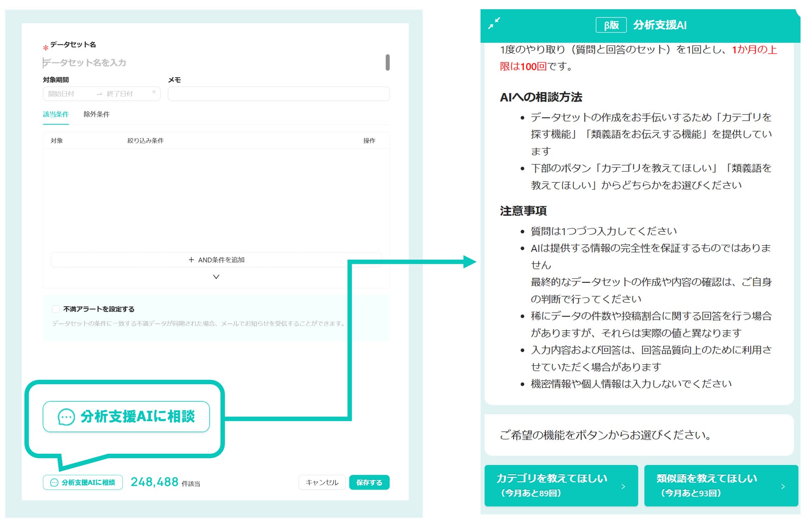Screen dimensions: 812x524
Task: Click the dataset form vertical scrollbar
Action: (388, 62)
